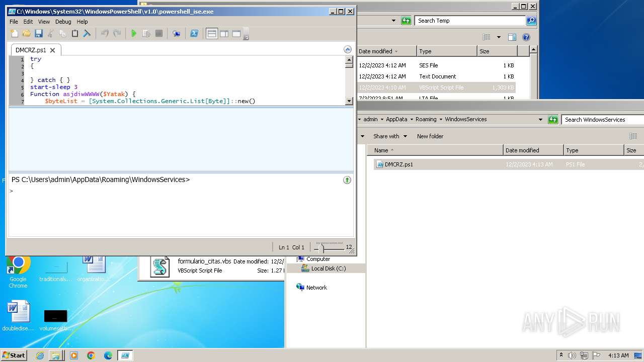Image resolution: width=644 pixels, height=362 pixels.
Task: Show script pane on the right layout
Action: [224, 34]
